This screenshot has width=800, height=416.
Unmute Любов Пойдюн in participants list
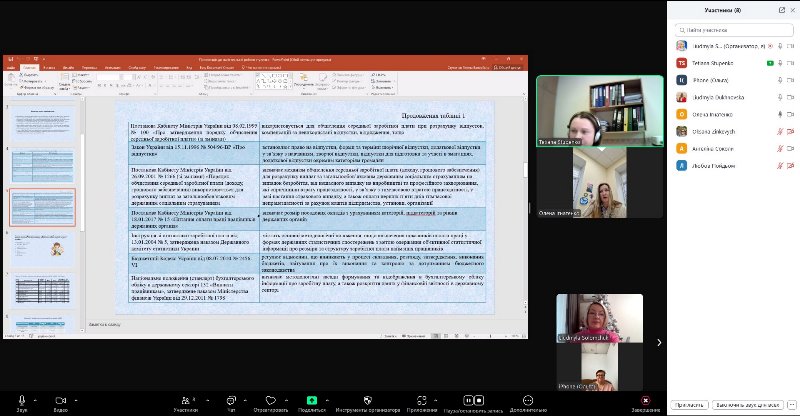(x=780, y=166)
